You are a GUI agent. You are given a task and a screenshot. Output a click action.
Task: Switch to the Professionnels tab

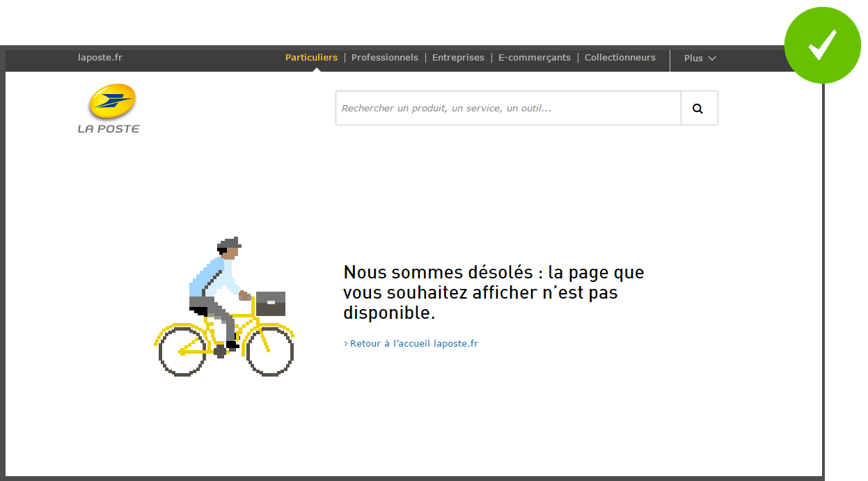click(384, 58)
